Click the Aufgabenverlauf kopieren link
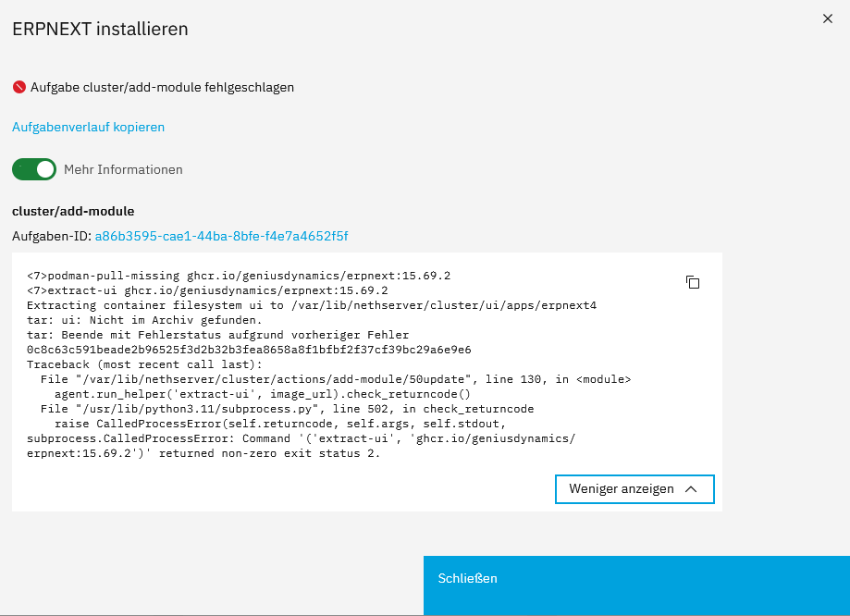850x616 pixels. (88, 127)
